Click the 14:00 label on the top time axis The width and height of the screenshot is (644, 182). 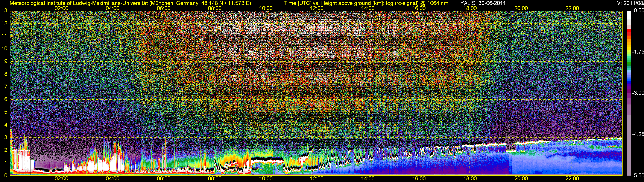click(x=368, y=8)
